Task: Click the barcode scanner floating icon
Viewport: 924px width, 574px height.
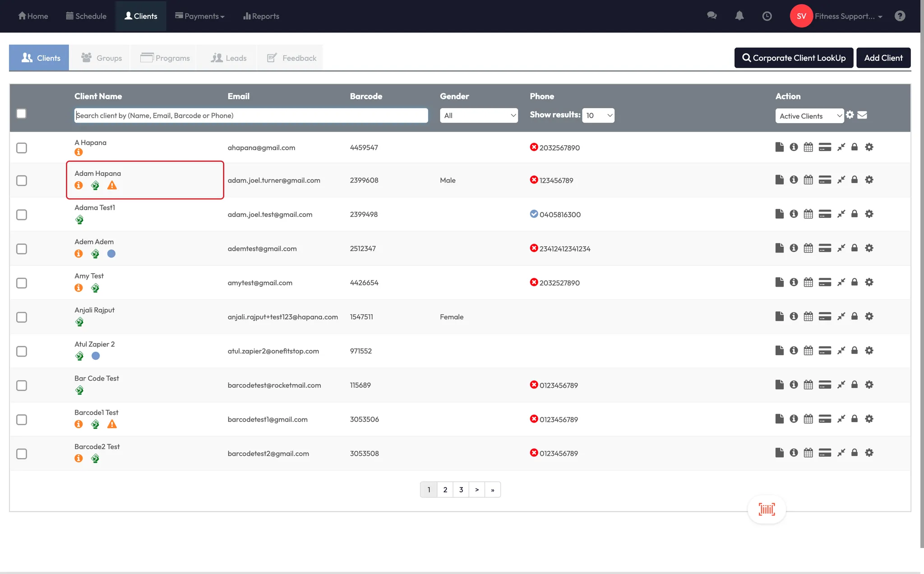Action: [767, 510]
